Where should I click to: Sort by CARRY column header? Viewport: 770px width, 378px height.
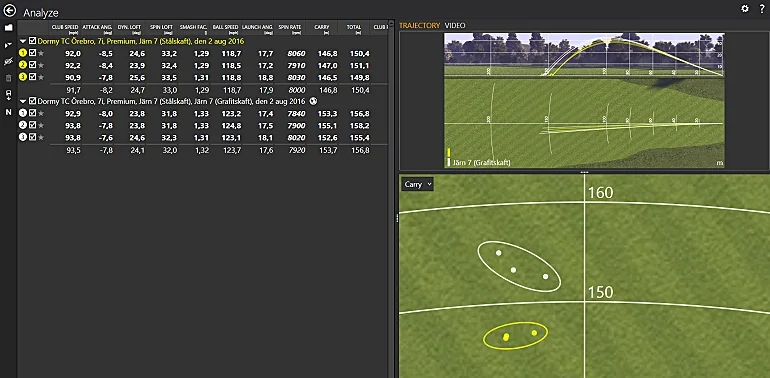pyautogui.click(x=323, y=28)
